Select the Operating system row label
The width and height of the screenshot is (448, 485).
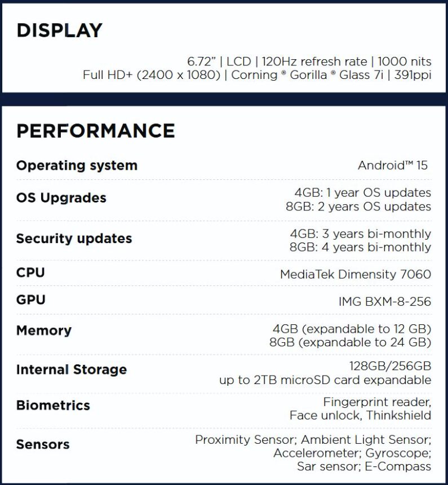coord(77,166)
